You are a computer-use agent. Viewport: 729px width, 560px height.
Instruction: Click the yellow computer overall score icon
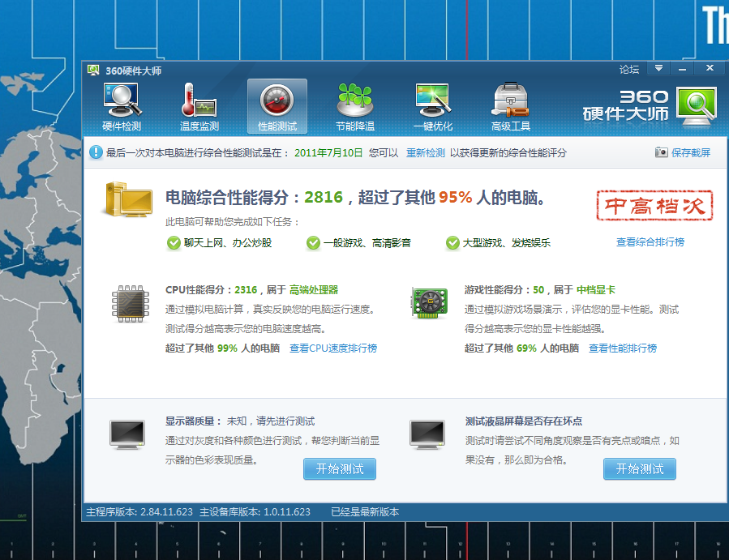click(x=129, y=200)
